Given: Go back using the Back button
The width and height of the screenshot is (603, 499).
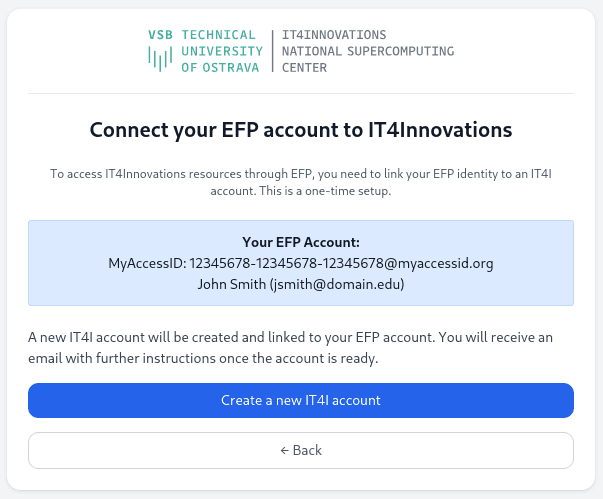Looking at the screenshot, I should click(301, 450).
